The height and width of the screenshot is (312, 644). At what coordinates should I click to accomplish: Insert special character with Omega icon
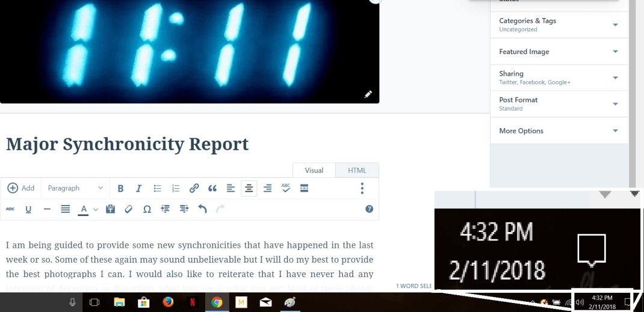(147, 209)
